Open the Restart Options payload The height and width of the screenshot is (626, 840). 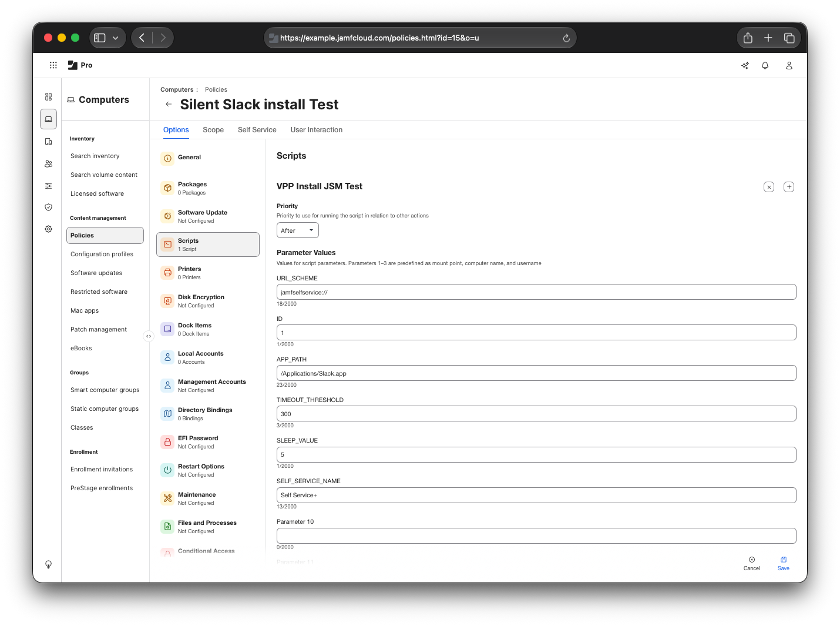click(208, 470)
